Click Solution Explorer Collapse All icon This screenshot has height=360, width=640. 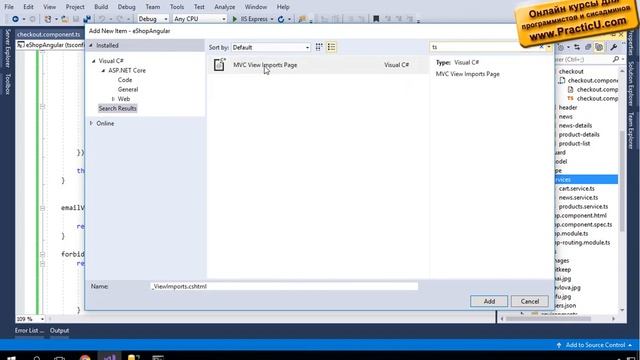click(588, 48)
